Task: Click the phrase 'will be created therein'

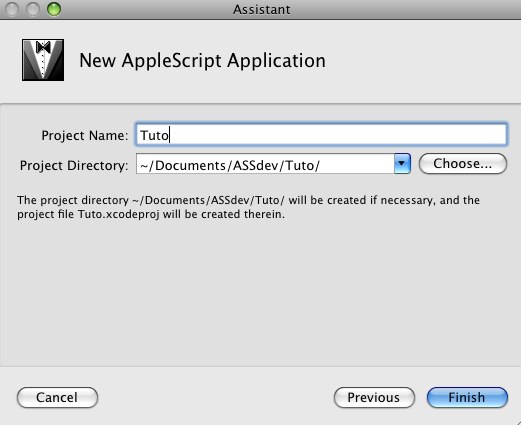Action: [224, 214]
